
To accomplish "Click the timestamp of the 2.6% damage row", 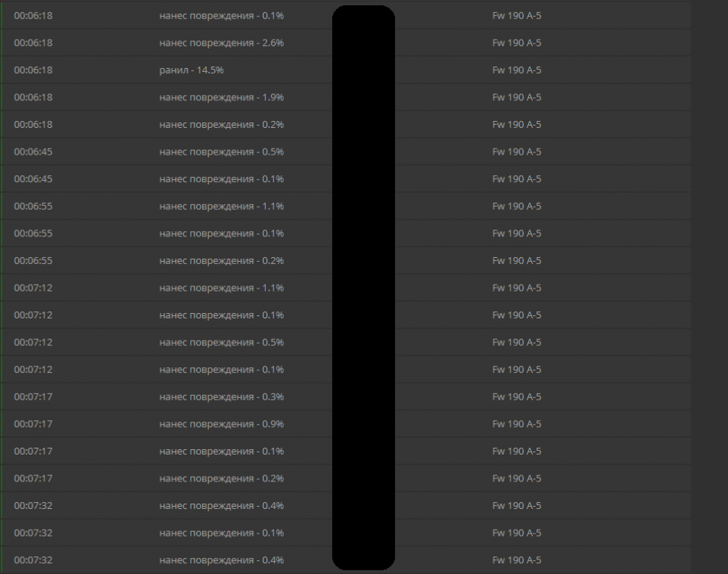I will pos(33,43).
